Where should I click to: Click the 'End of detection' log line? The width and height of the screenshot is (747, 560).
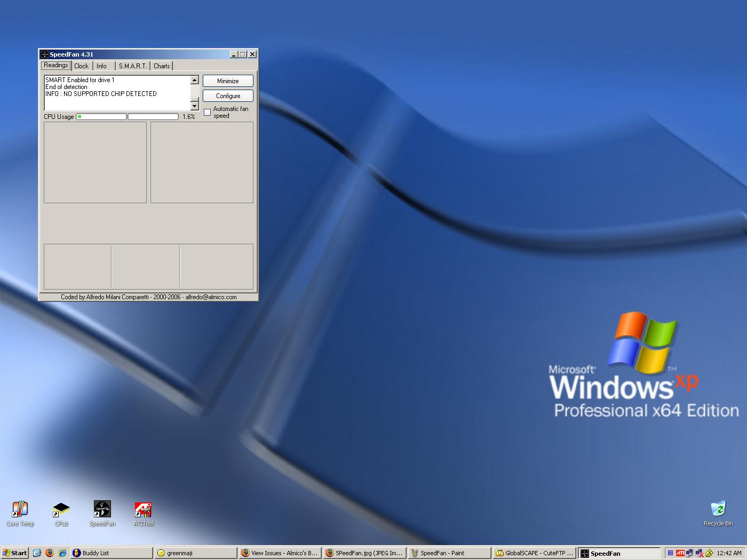pos(66,87)
